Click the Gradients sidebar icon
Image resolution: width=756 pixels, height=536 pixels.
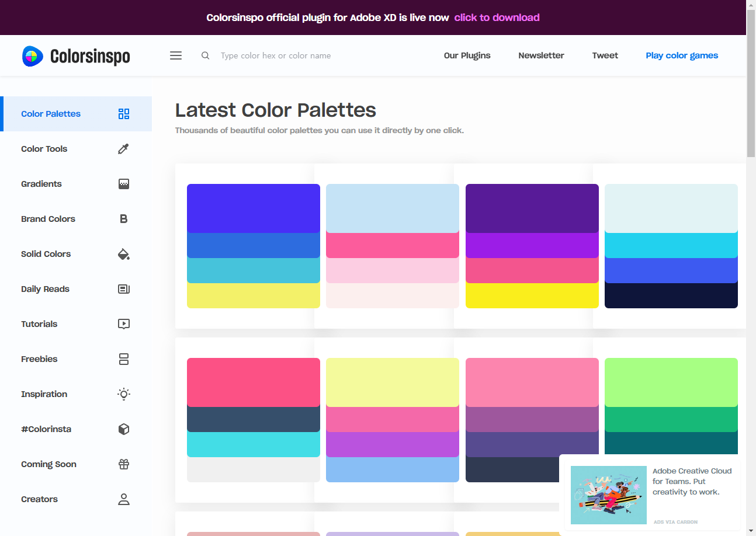123,184
